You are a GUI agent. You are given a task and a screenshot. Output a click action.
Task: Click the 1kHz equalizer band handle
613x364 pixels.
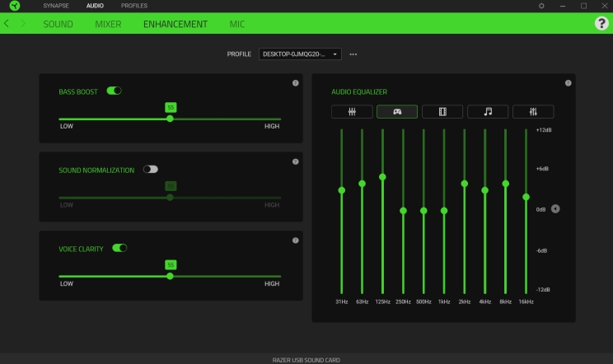tap(444, 211)
